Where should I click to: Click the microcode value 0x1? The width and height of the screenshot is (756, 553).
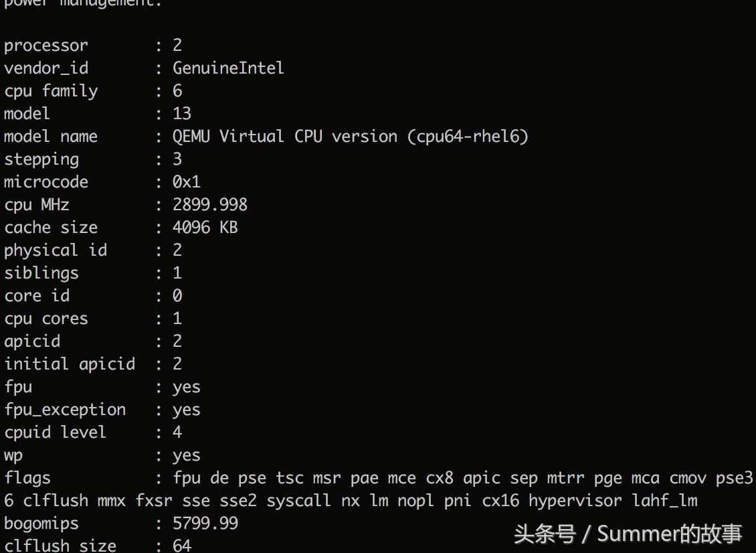tap(186, 182)
